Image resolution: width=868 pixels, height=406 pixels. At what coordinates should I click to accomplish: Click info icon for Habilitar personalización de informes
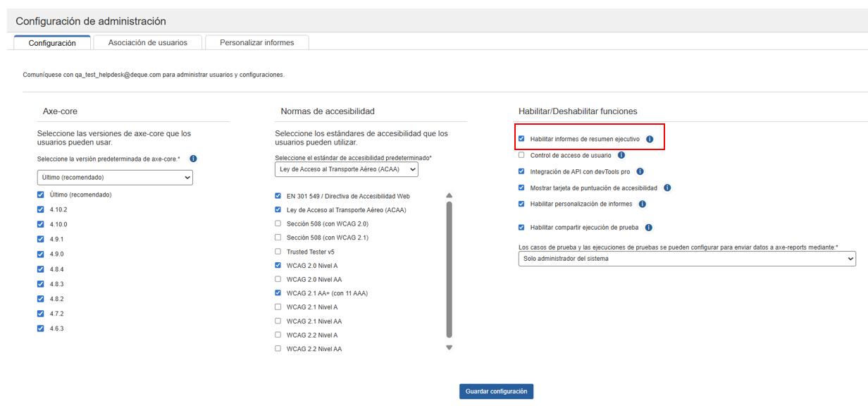[642, 204]
